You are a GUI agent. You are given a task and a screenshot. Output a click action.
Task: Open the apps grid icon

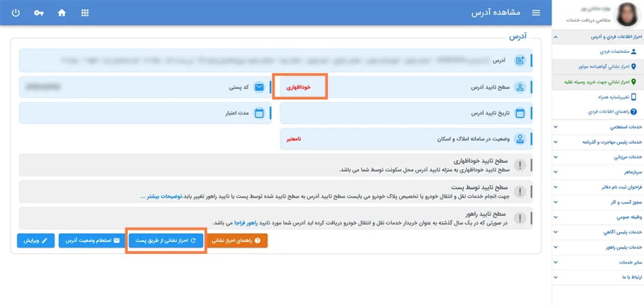pyautogui.click(x=85, y=12)
